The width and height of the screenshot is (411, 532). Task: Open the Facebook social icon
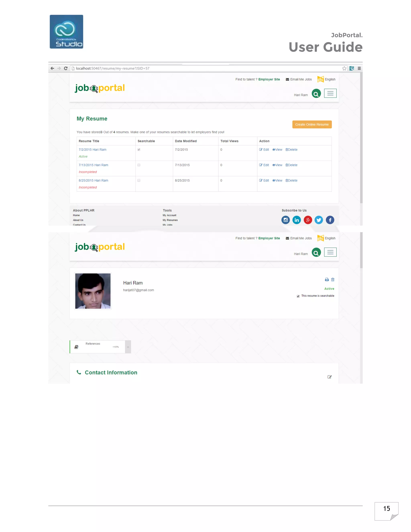pos(330,220)
